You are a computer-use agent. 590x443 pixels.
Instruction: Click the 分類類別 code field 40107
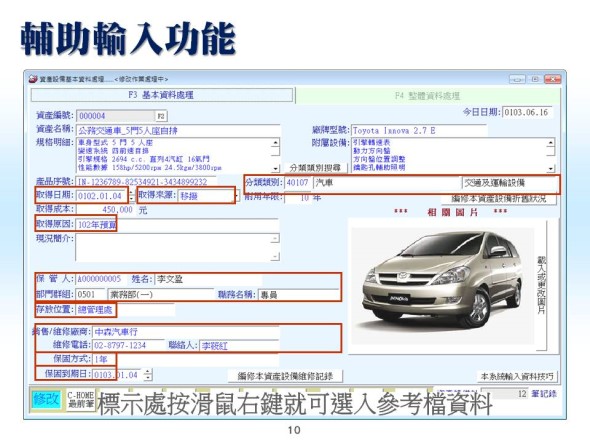click(298, 183)
